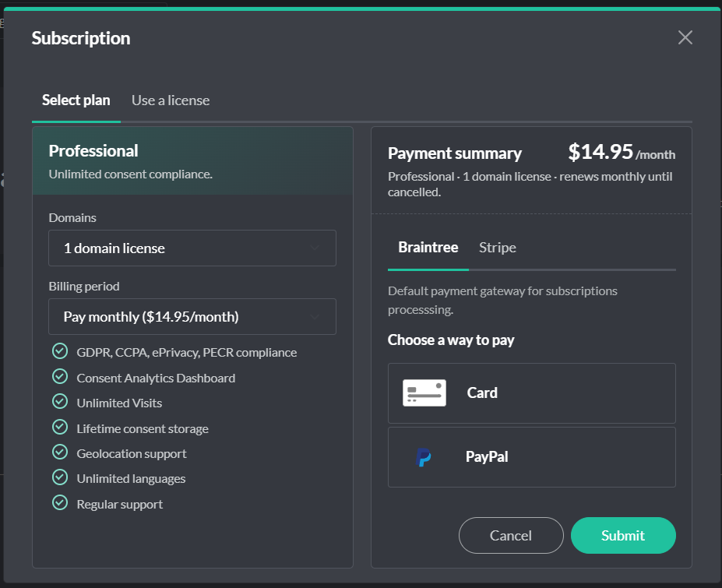Click the $14.95 price in Payment summary

click(600, 152)
